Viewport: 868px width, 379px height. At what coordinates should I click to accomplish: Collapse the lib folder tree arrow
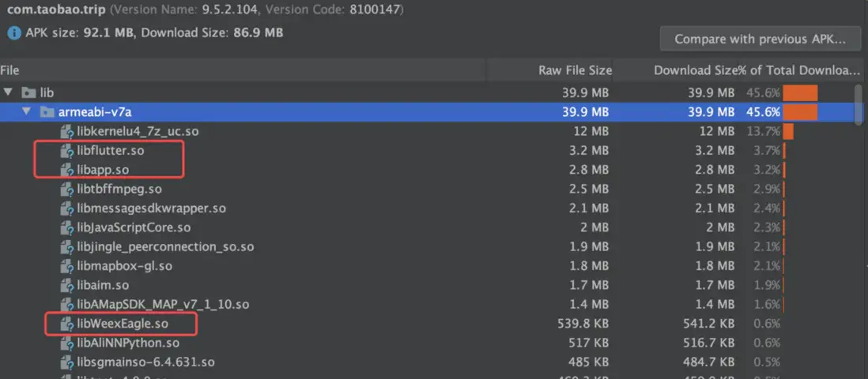(9, 93)
